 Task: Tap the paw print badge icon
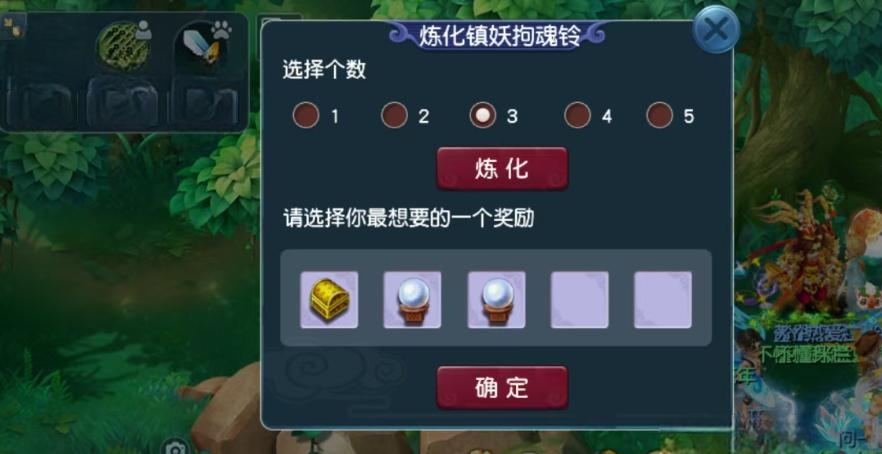pyautogui.click(x=221, y=29)
